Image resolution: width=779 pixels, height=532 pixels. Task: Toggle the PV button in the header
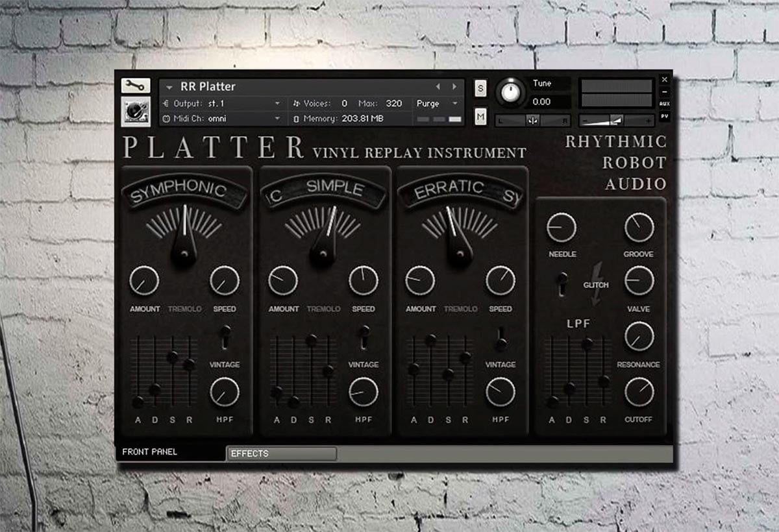(x=664, y=116)
